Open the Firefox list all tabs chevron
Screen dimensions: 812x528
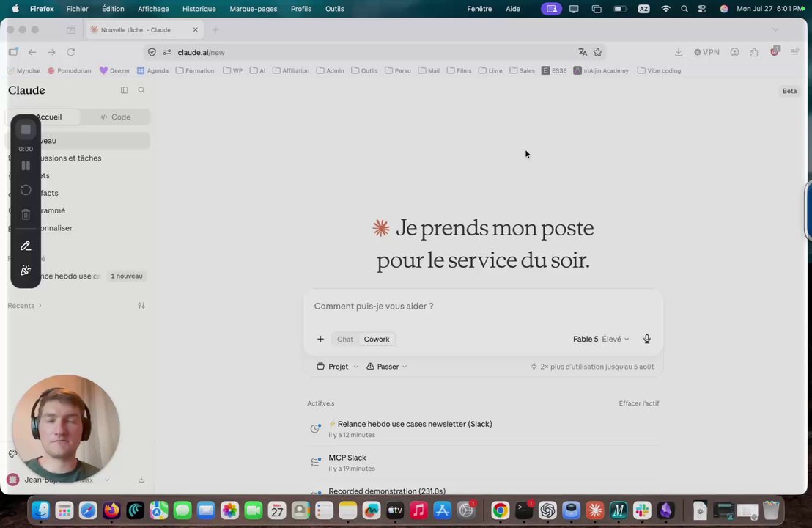[775, 29]
